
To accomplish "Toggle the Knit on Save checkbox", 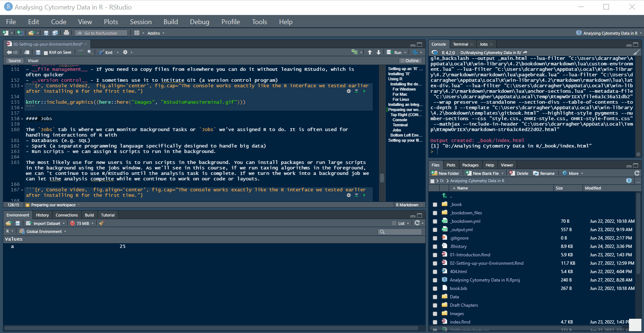I will pos(46,53).
